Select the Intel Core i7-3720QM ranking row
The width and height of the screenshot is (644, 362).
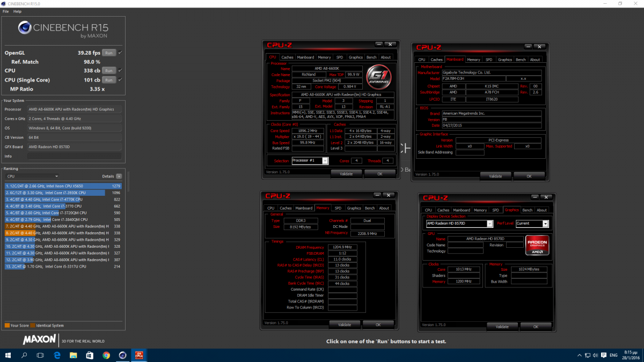pyautogui.click(x=63, y=213)
